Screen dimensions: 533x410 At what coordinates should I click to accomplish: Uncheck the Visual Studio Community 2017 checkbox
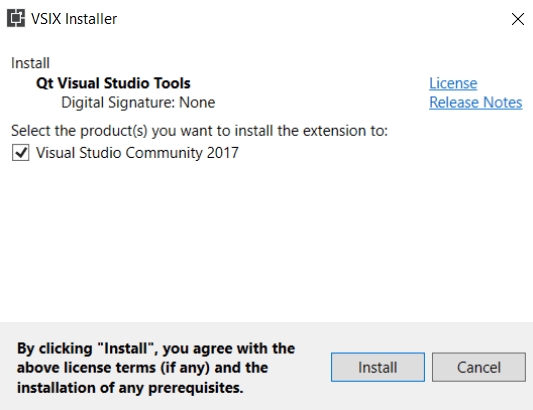tap(20, 153)
